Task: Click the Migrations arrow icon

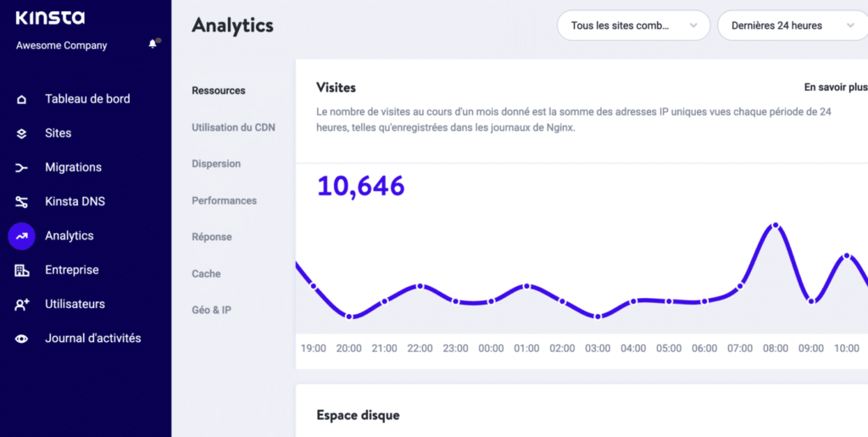Action: click(x=22, y=168)
